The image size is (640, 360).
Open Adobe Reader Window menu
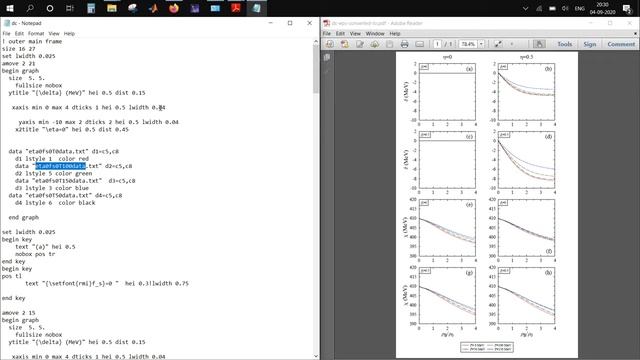(375, 33)
